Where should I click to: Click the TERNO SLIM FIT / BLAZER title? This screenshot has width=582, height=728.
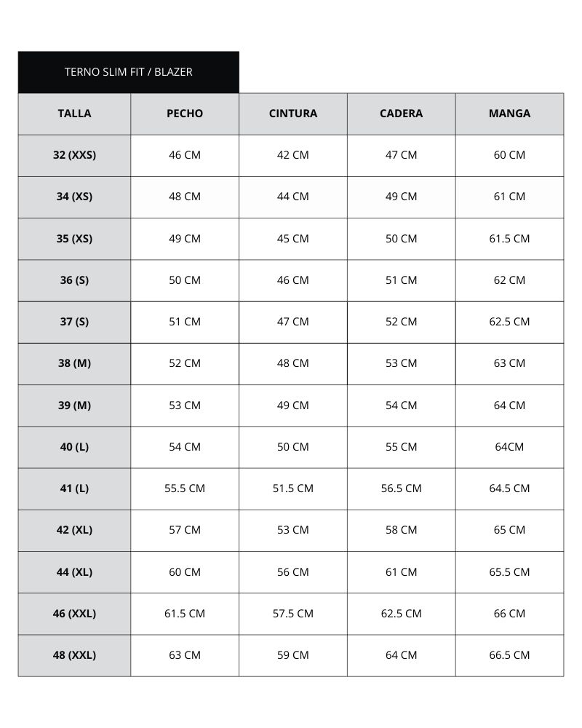click(x=128, y=72)
